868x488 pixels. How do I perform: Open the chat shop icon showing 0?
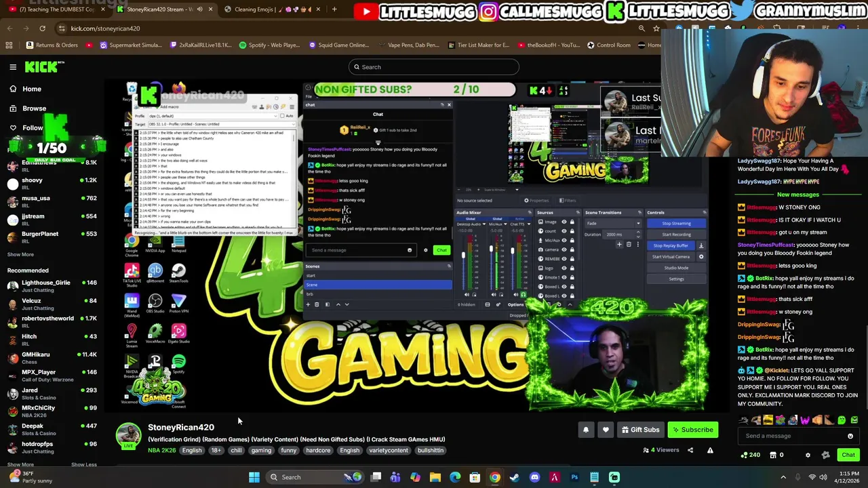(776, 455)
